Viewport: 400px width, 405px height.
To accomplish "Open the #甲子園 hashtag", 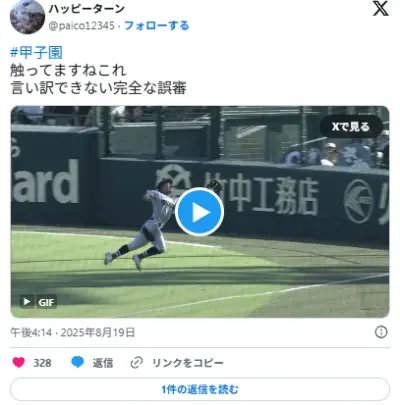I will 36,52.
